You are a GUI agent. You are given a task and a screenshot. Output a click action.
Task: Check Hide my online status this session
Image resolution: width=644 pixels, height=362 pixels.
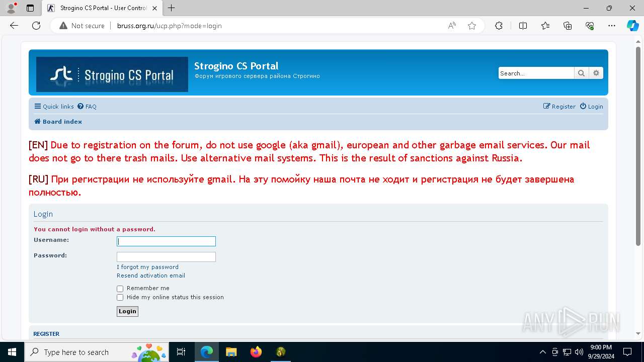120,298
